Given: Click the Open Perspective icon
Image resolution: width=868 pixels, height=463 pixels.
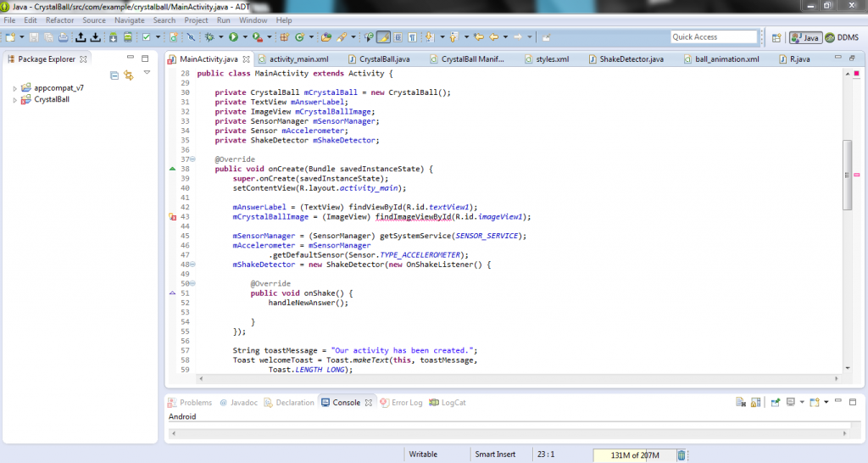Looking at the screenshot, I should tap(776, 37).
